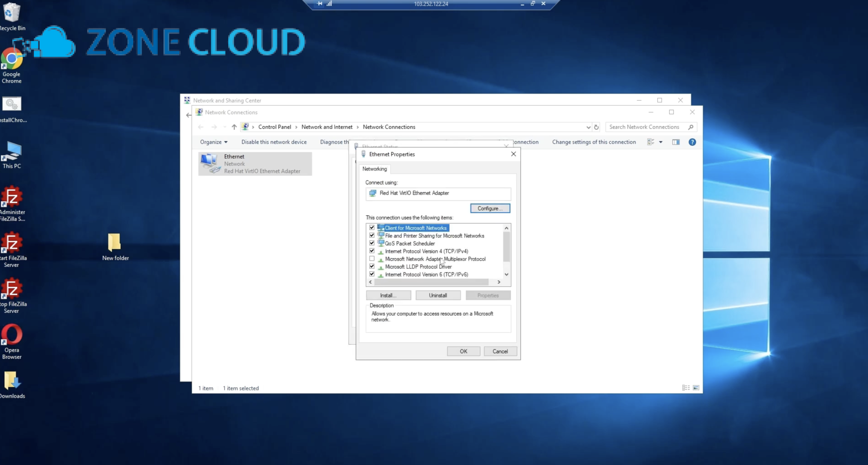868x465 pixels.
Task: Check Microsoft Network Adapter Multiplexor Protocol
Action: click(x=372, y=259)
